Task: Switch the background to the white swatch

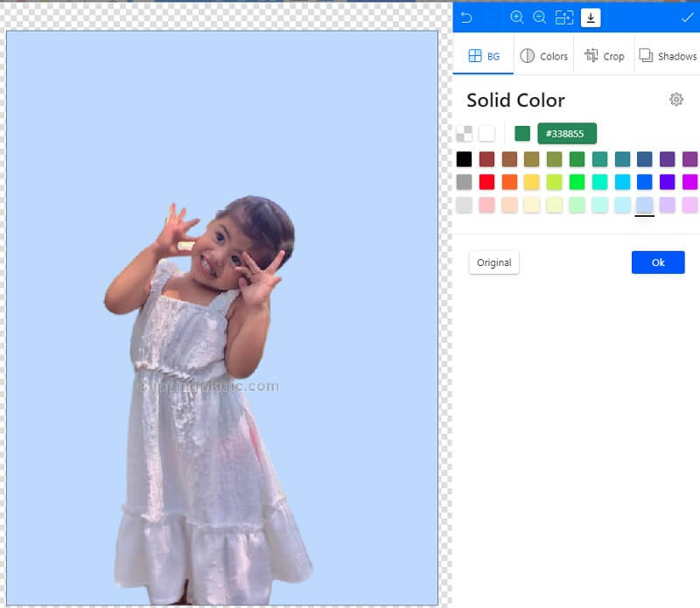Action: (486, 134)
